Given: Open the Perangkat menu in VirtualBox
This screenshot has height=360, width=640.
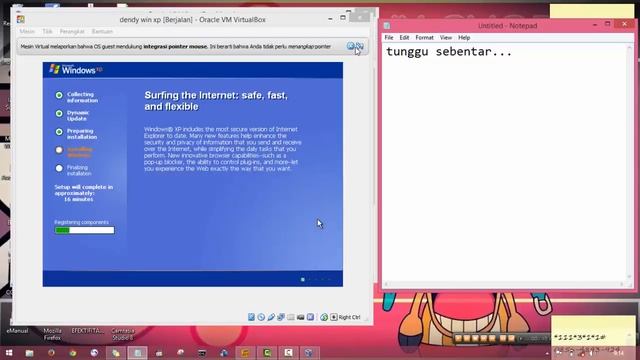Looking at the screenshot, I should pos(72,31).
